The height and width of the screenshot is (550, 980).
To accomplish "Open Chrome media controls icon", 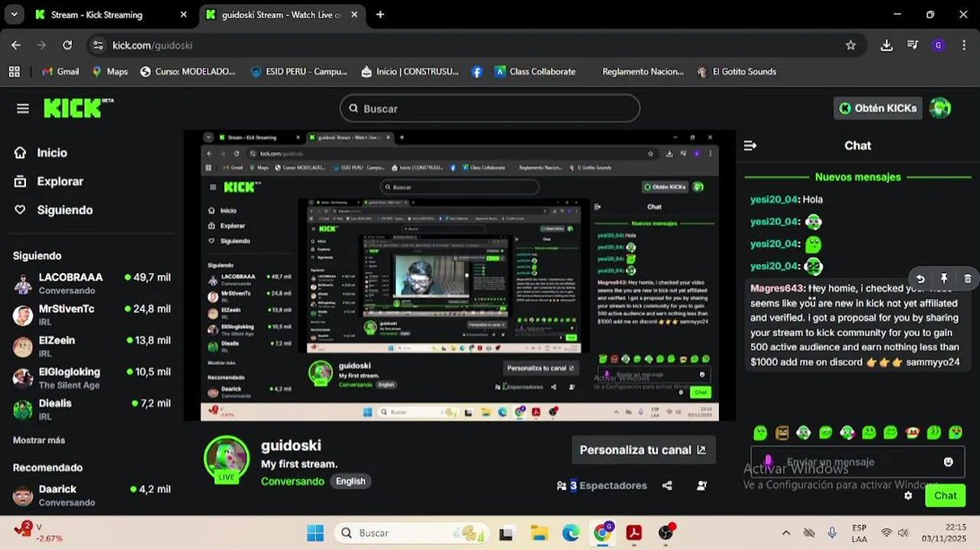I will (x=912, y=45).
